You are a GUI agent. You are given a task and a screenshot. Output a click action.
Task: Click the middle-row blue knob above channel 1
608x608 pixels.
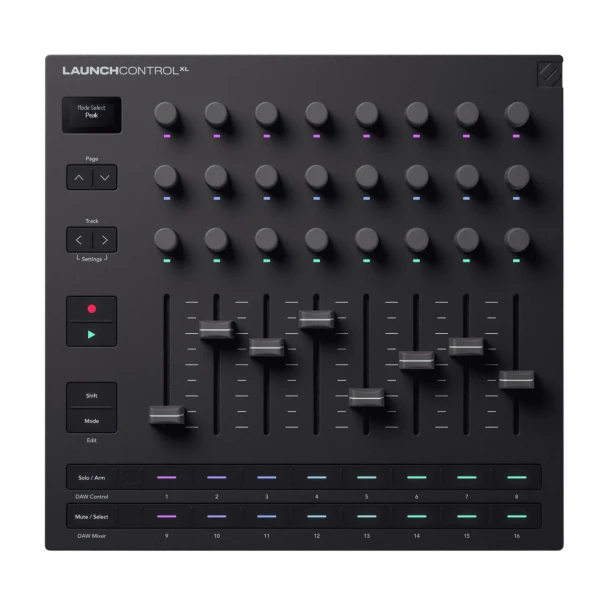(x=166, y=177)
